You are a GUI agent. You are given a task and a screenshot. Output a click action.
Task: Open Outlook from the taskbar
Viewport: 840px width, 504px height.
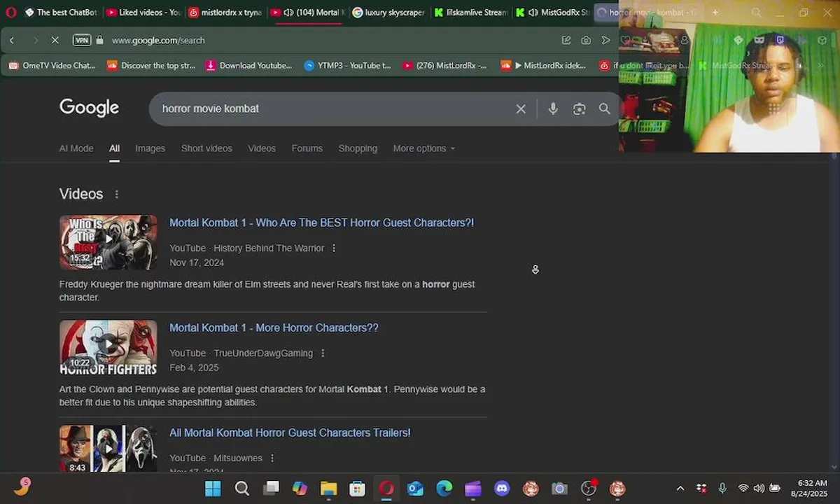point(415,489)
